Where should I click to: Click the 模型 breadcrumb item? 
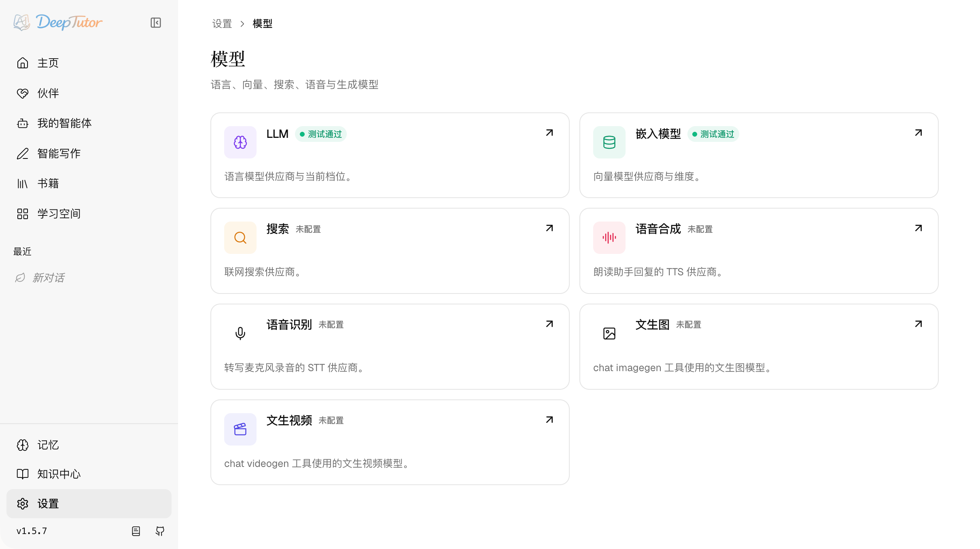coord(263,24)
